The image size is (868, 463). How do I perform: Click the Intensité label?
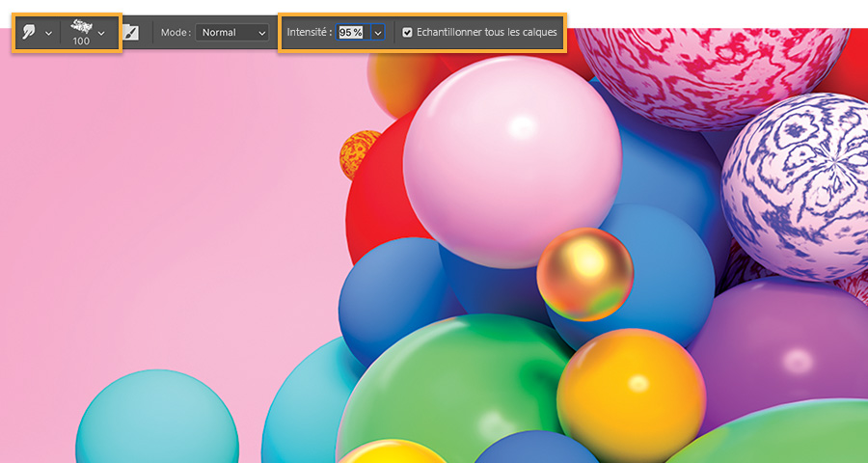click(310, 33)
